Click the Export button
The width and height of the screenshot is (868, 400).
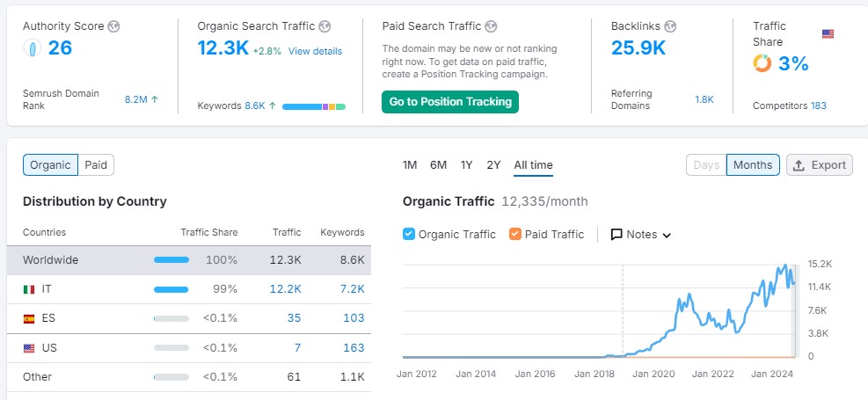click(820, 165)
